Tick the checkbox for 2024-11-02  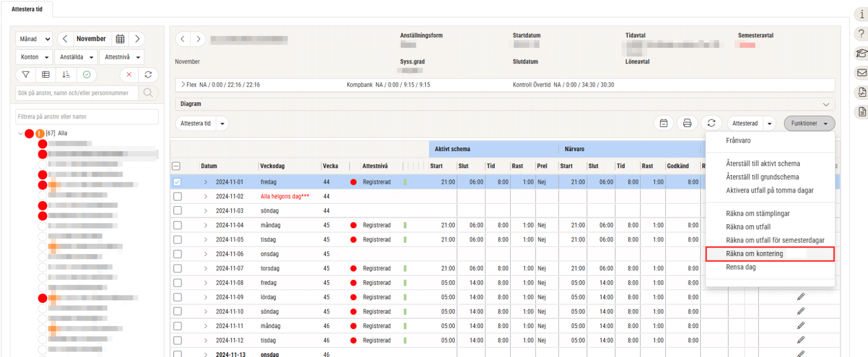177,196
